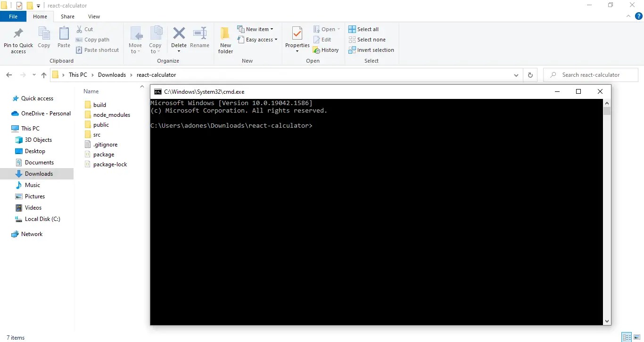The height and width of the screenshot is (342, 644).
Task: Click the Search react-calculator box
Action: coord(591,75)
